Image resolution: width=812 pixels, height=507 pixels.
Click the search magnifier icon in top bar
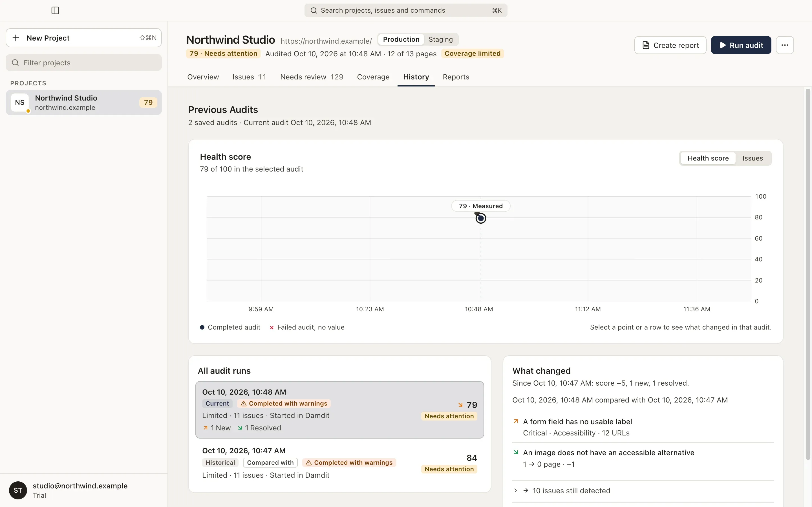(314, 10)
